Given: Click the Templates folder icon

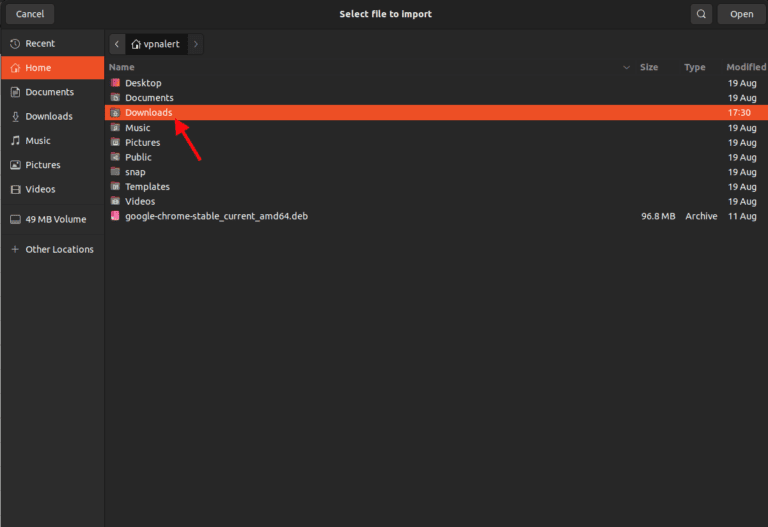Looking at the screenshot, I should pyautogui.click(x=115, y=186).
